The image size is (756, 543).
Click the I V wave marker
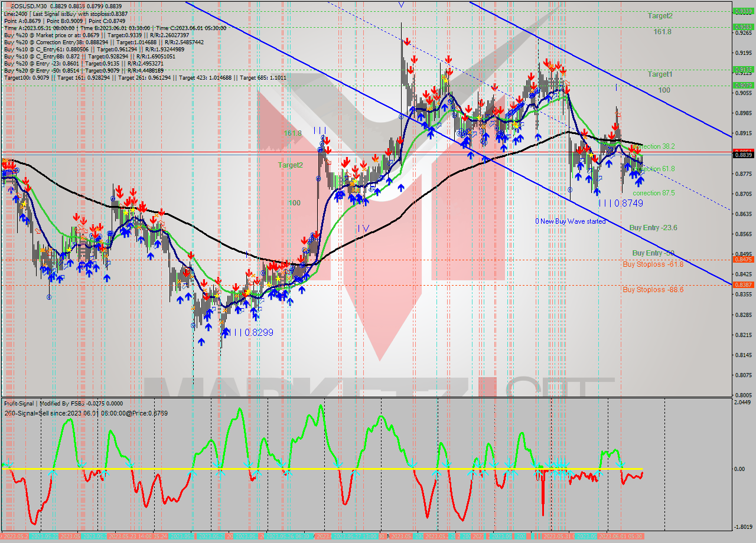click(x=363, y=228)
